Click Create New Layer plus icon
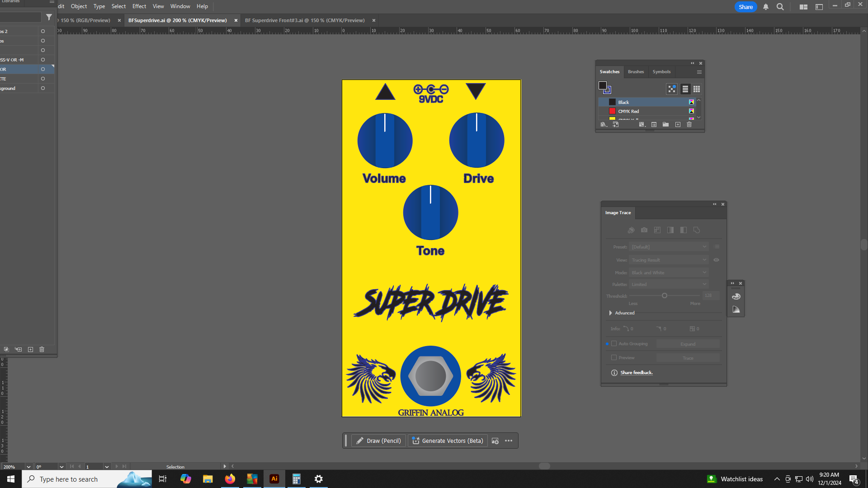Viewport: 868px width, 488px height. click(30, 349)
